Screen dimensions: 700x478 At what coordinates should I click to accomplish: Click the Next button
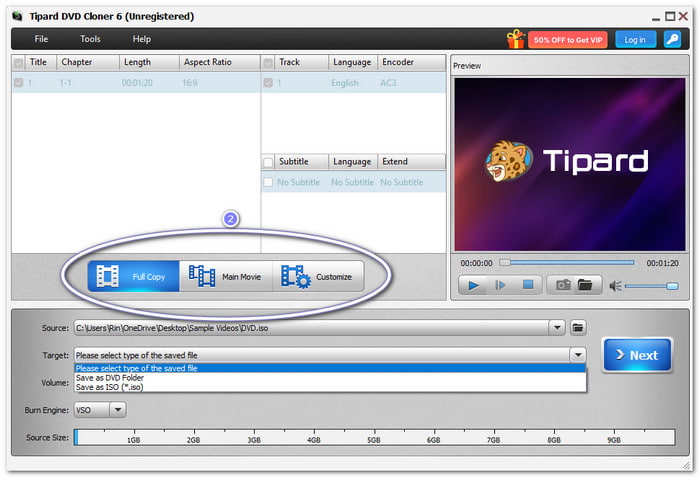638,355
